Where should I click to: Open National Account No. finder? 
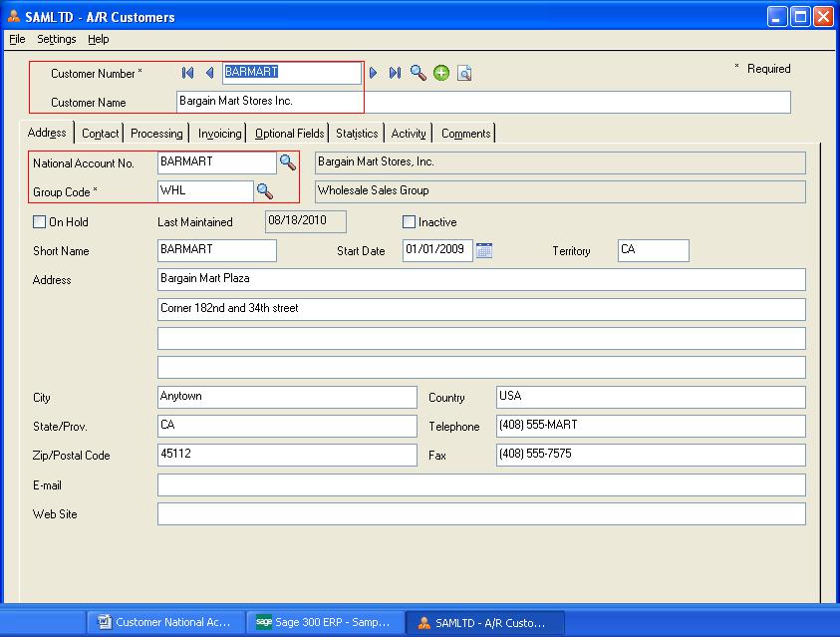tap(288, 162)
